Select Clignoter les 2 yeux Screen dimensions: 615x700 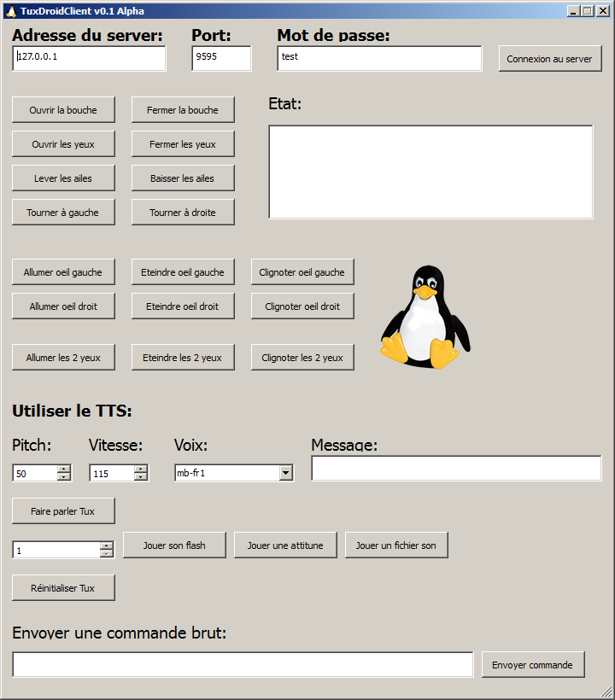point(302,358)
